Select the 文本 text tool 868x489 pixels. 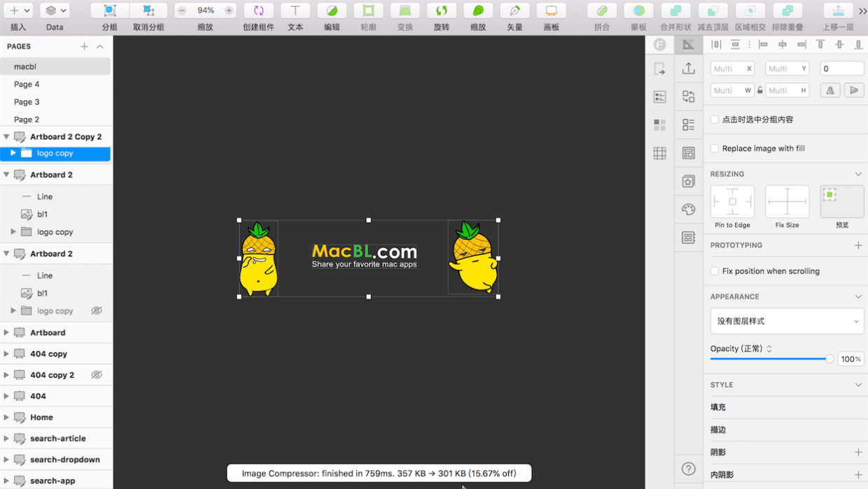click(295, 11)
